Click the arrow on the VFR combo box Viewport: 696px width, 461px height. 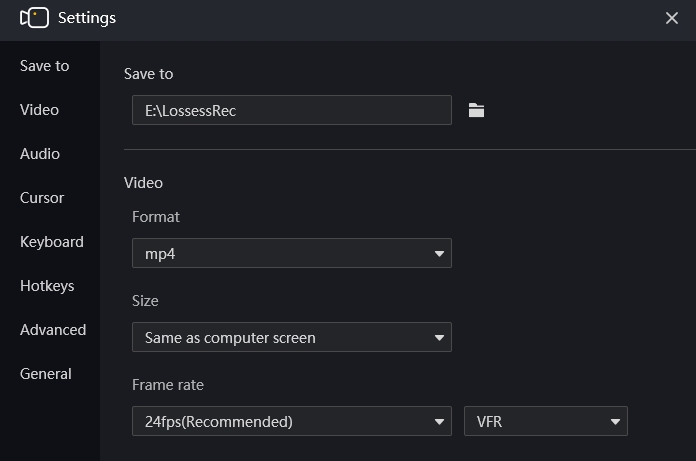[615, 422]
